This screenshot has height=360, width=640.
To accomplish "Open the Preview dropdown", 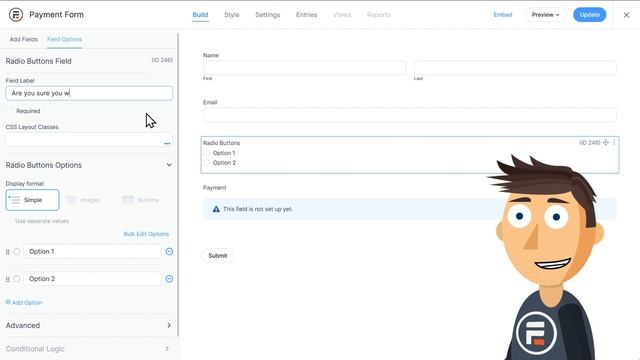I will tap(545, 15).
